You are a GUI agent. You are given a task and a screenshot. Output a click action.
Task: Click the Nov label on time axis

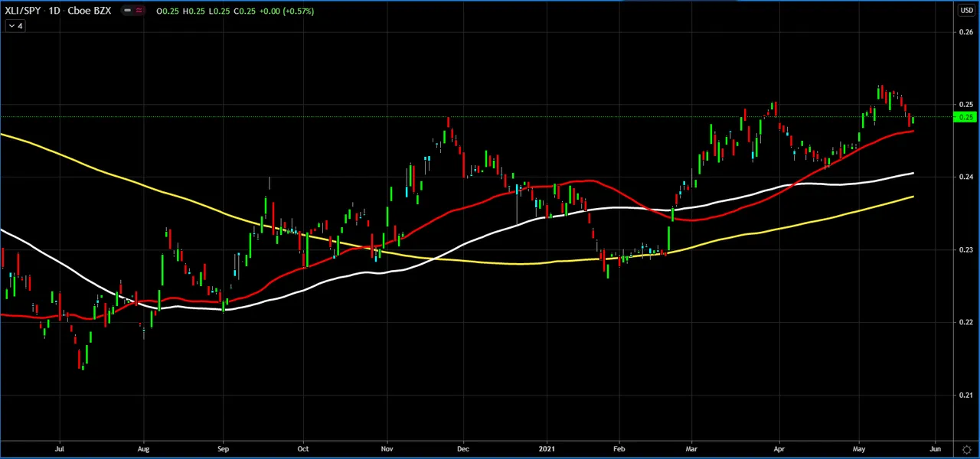tap(387, 450)
